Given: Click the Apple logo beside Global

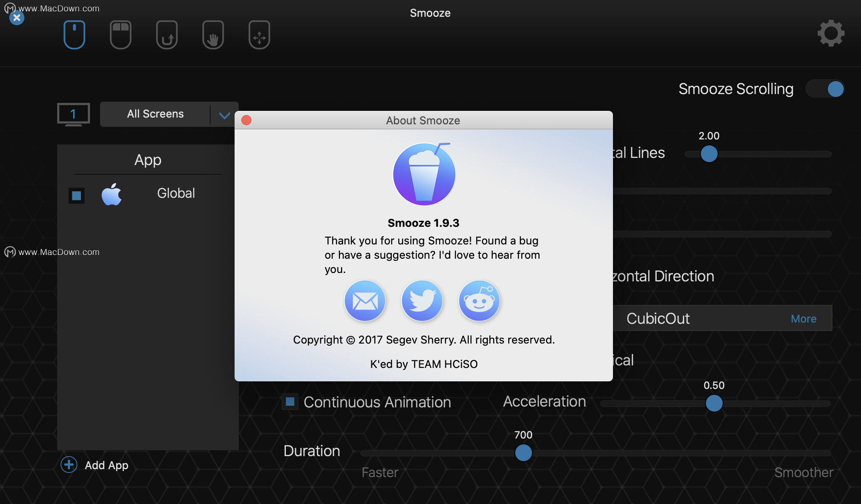Looking at the screenshot, I should 111,194.
